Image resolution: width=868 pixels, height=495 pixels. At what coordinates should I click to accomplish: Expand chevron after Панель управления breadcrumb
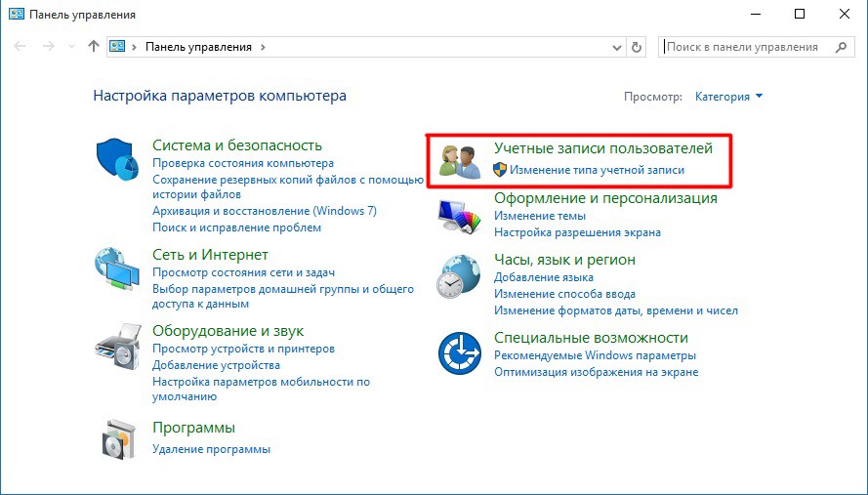coord(263,47)
